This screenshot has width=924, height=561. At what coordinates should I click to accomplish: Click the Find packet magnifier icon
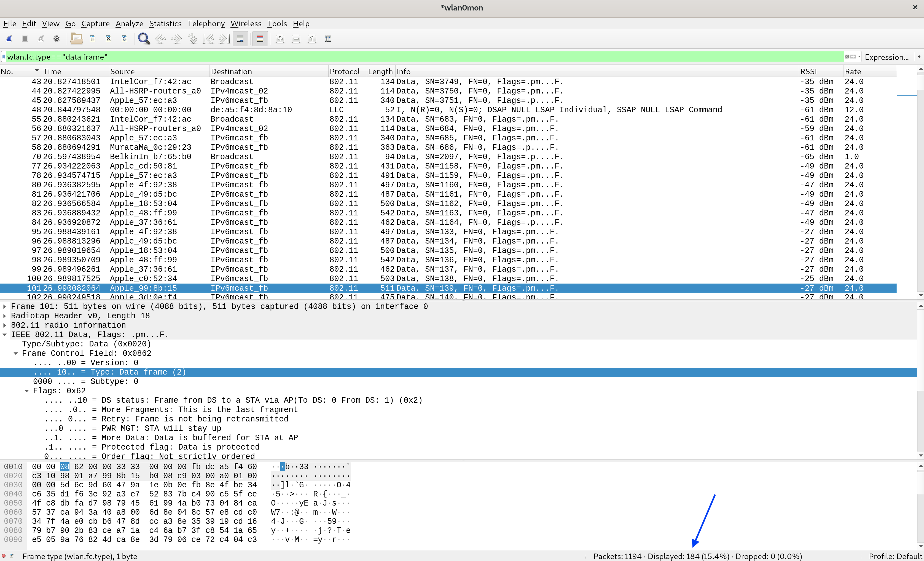144,39
